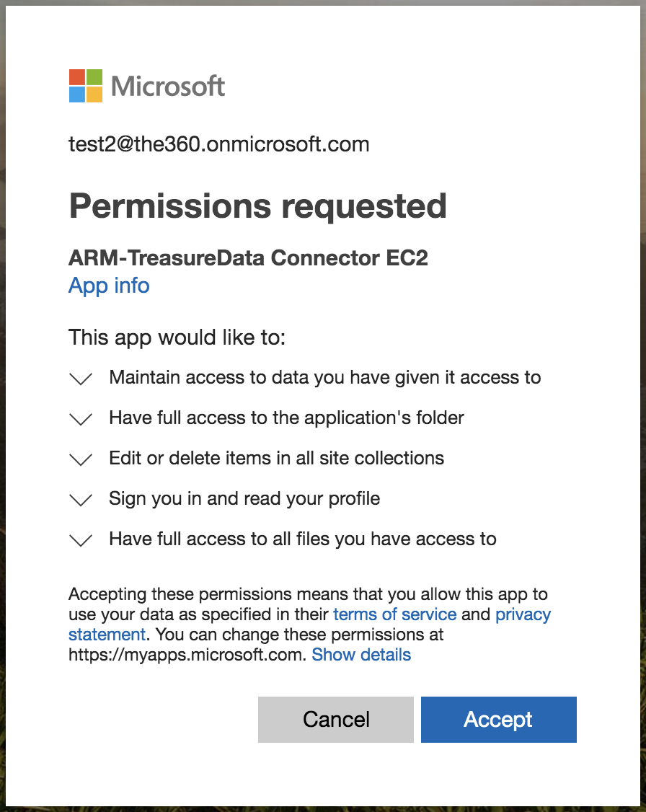Expand chevron next to 'Sign you in'
Viewport: 646px width, 812px height.
pyautogui.click(x=81, y=500)
